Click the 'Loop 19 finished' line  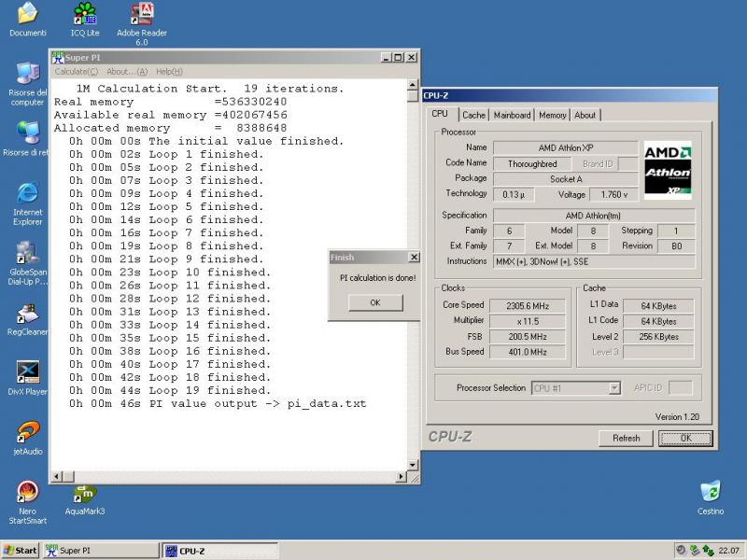click(x=170, y=390)
